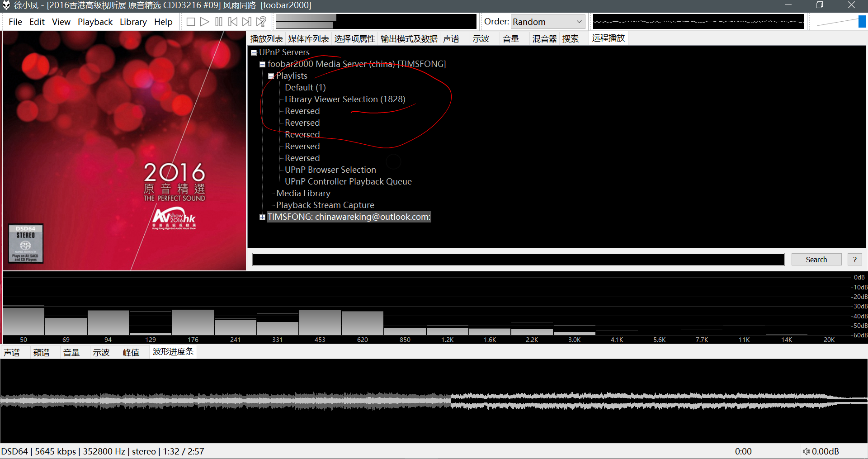Viewport: 868px width, 459px height.
Task: Open the Playback menu
Action: click(95, 22)
